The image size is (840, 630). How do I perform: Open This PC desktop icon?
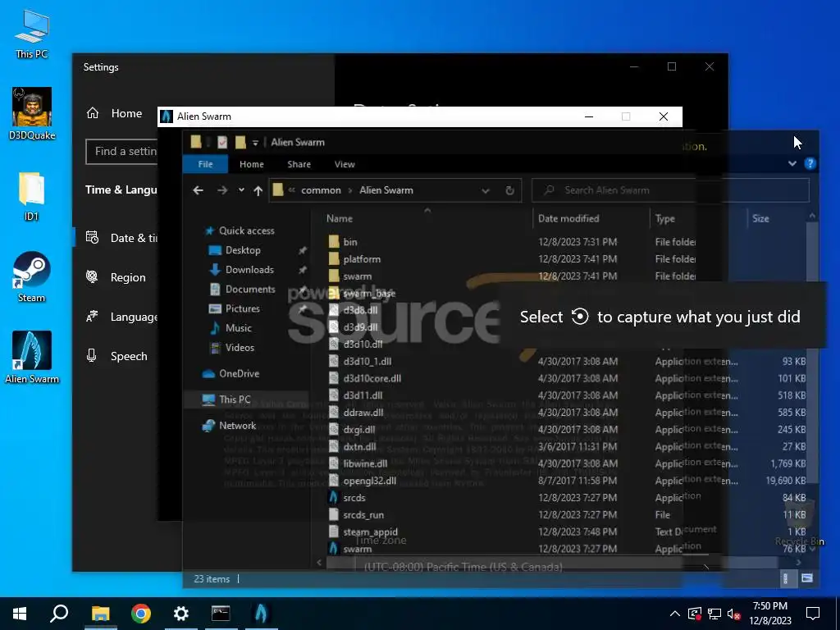pyautogui.click(x=32, y=33)
